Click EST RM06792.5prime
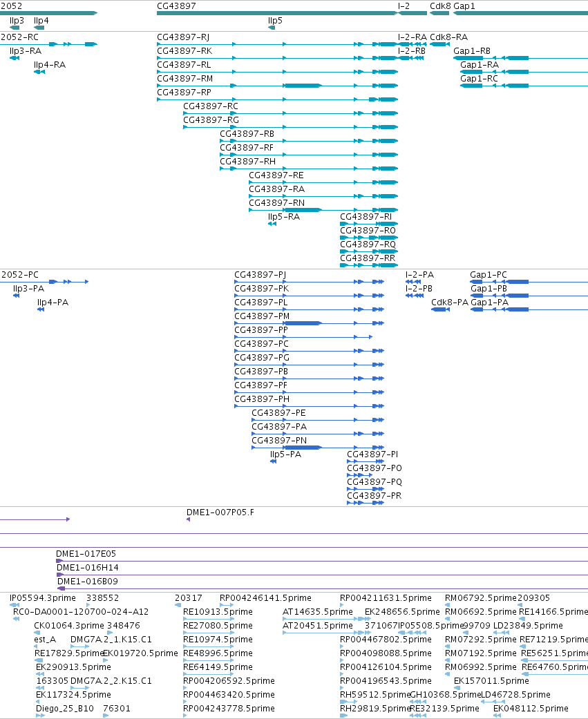This screenshot has width=588, height=719. click(x=481, y=598)
